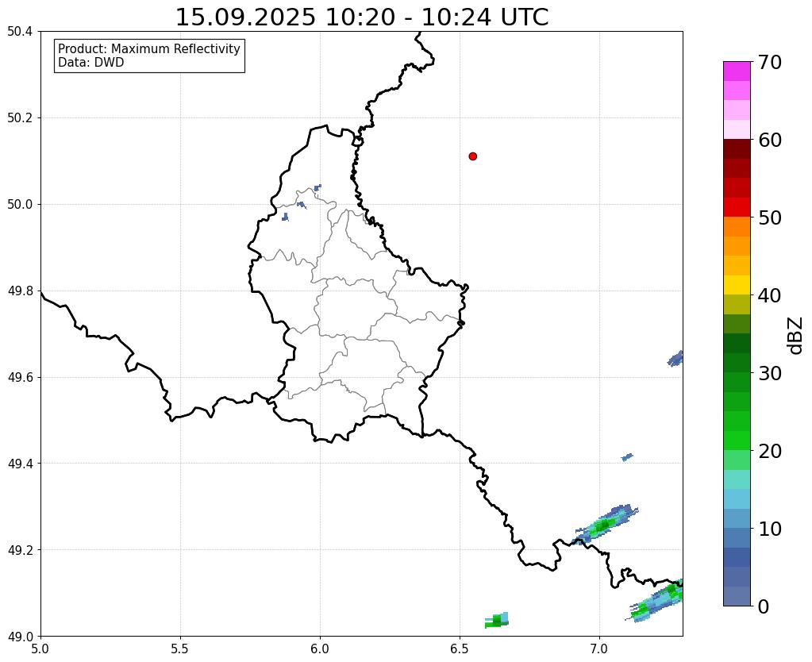Click the 50.2 latitude tick label
The image size is (812, 662).
(20, 118)
